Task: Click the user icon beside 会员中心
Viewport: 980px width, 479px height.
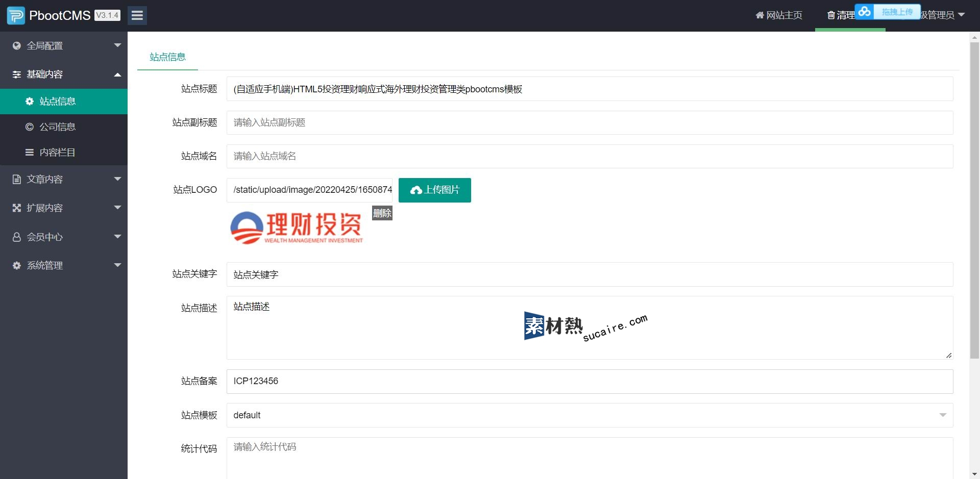Action: coord(17,237)
